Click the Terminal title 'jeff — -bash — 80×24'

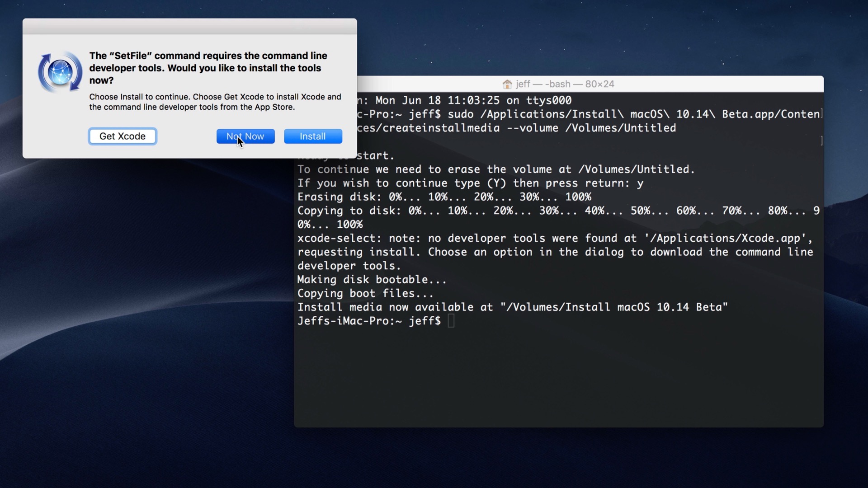point(565,84)
